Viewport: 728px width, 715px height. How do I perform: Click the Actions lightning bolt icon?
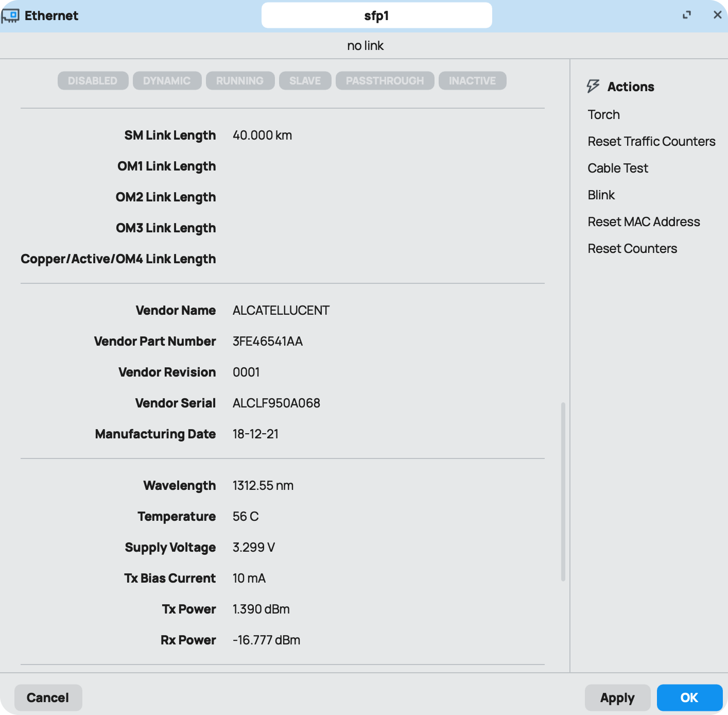(593, 86)
